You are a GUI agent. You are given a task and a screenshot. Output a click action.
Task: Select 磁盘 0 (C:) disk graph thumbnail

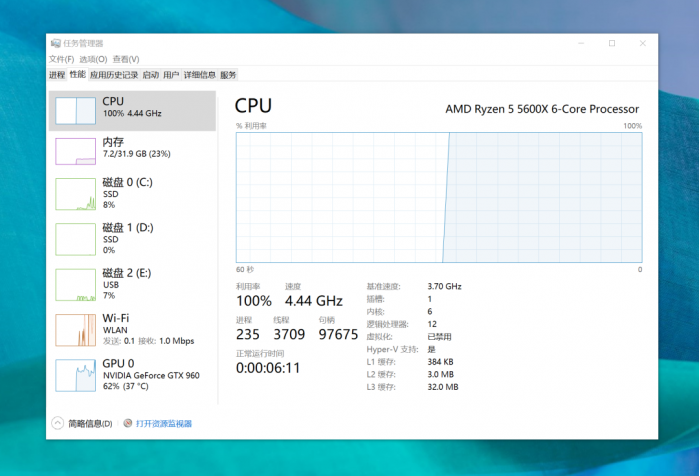(75, 194)
